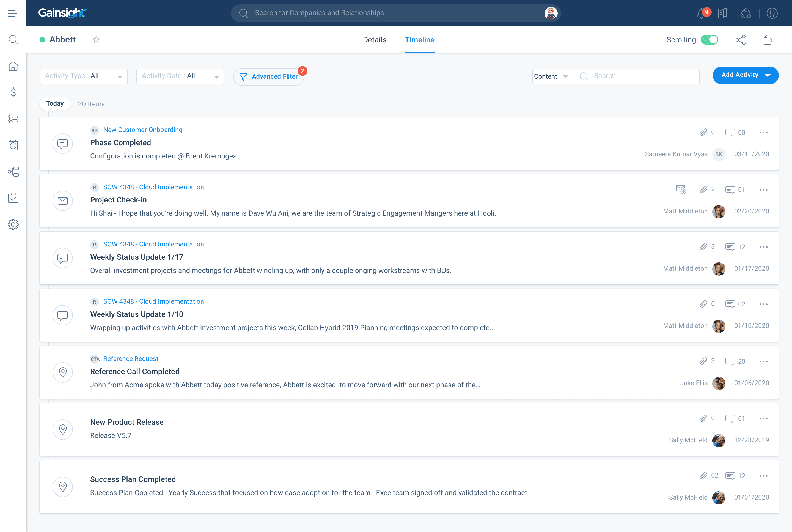Expand the Activity Date dropdown
This screenshot has width=792, height=532.
point(180,76)
